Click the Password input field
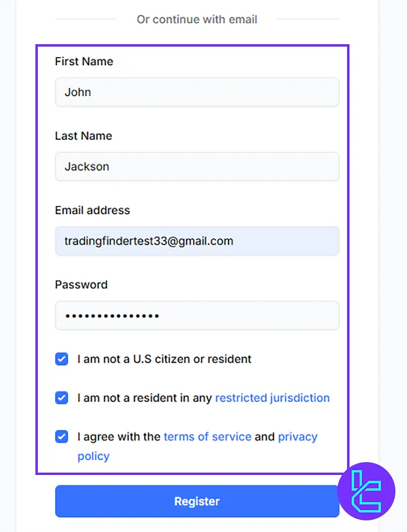 click(197, 315)
